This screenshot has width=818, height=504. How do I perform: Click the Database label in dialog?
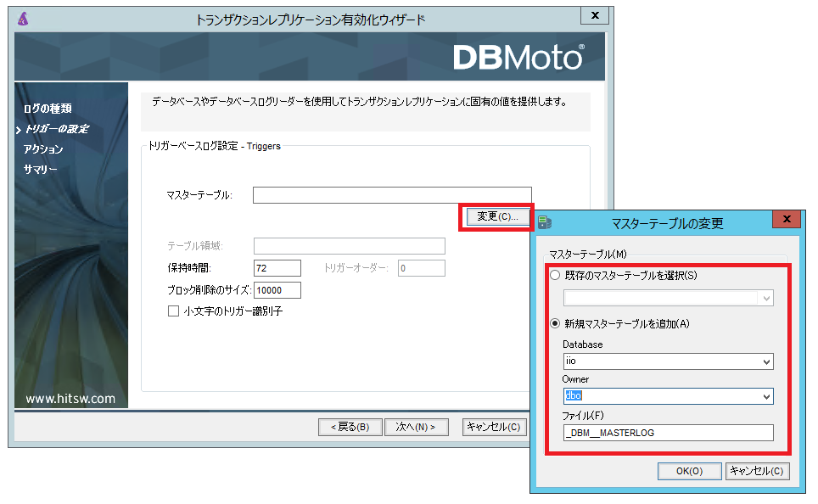[583, 344]
